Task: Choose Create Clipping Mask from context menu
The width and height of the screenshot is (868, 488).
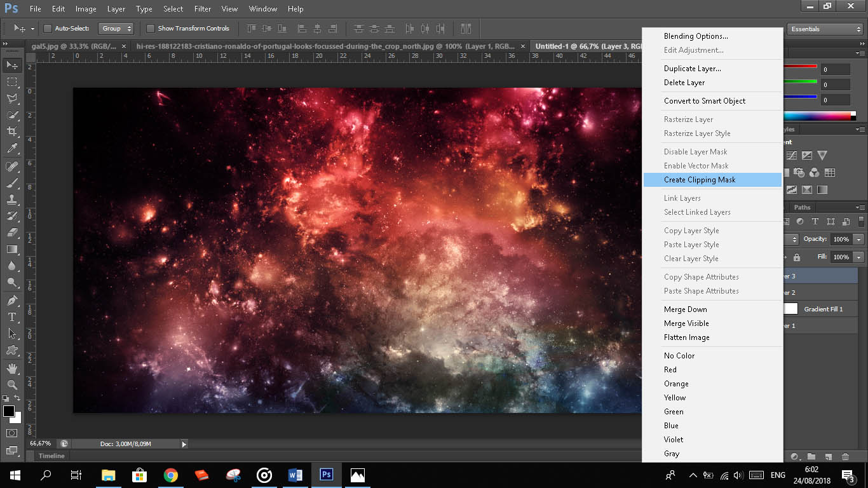Action: click(x=700, y=180)
